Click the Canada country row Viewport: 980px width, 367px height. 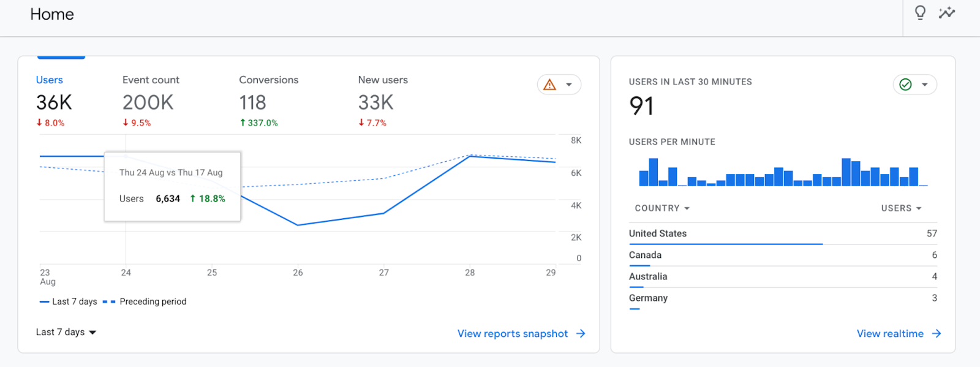click(783, 255)
